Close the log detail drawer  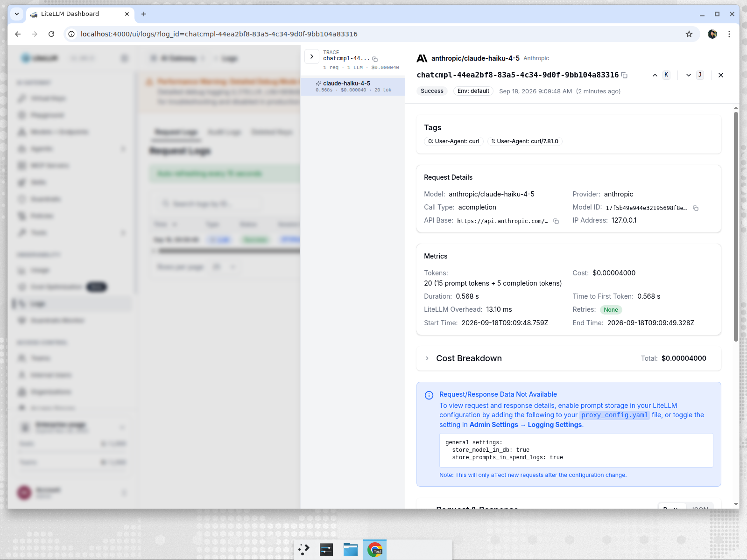coord(721,75)
